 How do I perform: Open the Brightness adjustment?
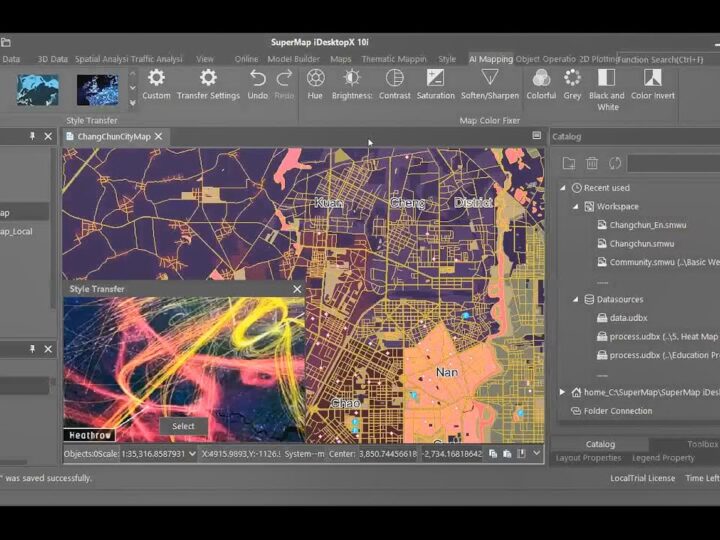click(352, 84)
